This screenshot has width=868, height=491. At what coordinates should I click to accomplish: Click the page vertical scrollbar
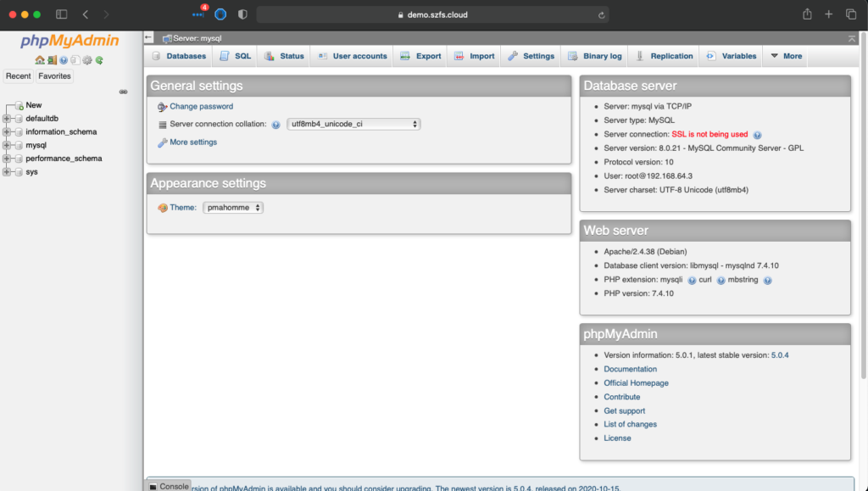[864, 205]
